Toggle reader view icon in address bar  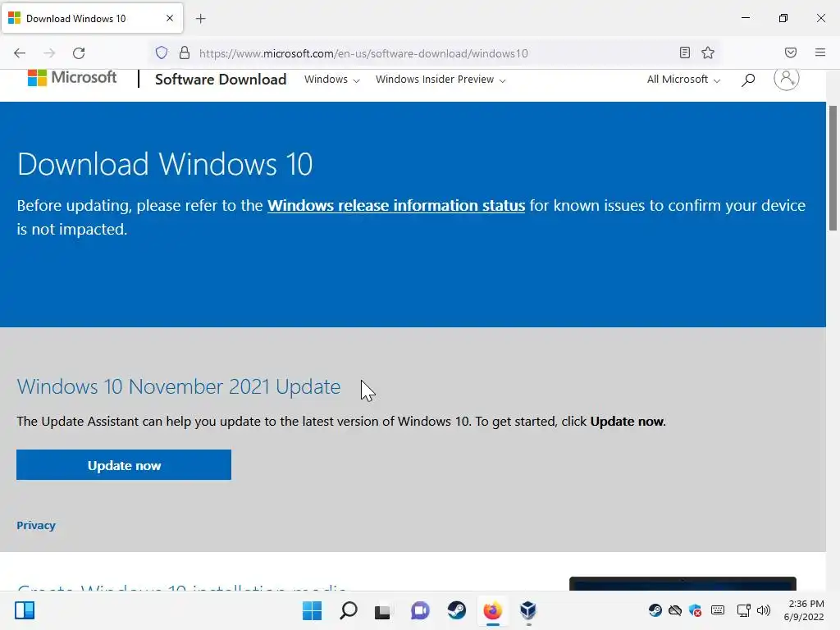(x=685, y=52)
